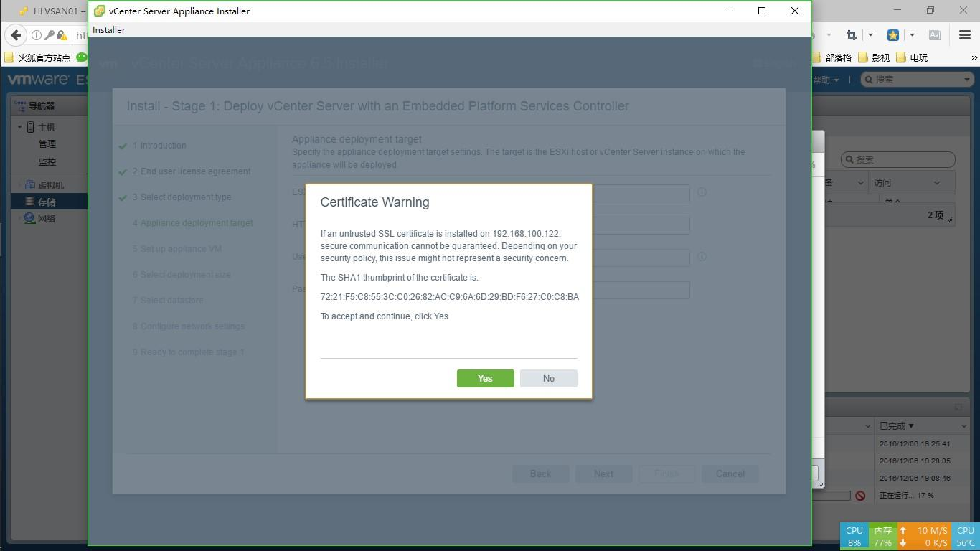
Task: Expand the dropdown next to the crop tool
Action: pyautogui.click(x=870, y=34)
